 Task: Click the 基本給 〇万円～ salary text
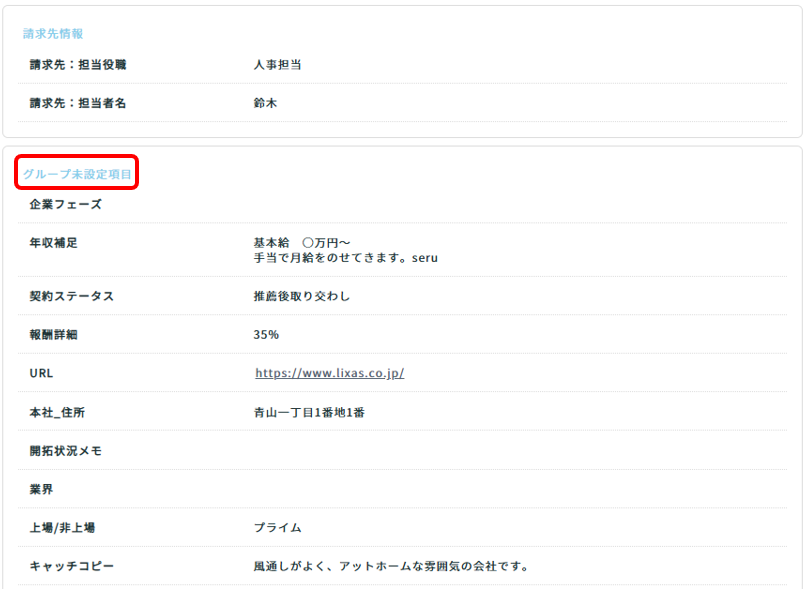pyautogui.click(x=307, y=243)
